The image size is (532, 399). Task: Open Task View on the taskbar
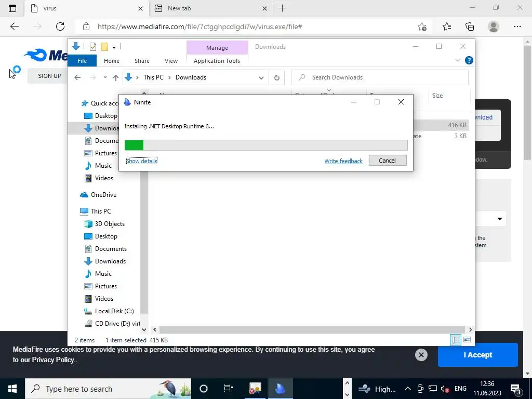click(229, 389)
